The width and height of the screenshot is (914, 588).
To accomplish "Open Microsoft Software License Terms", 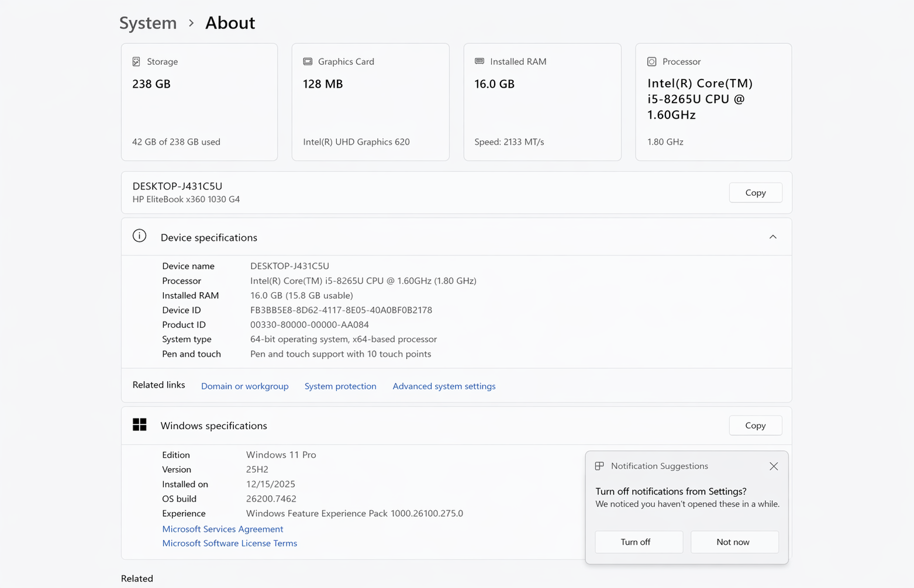I will 229,543.
